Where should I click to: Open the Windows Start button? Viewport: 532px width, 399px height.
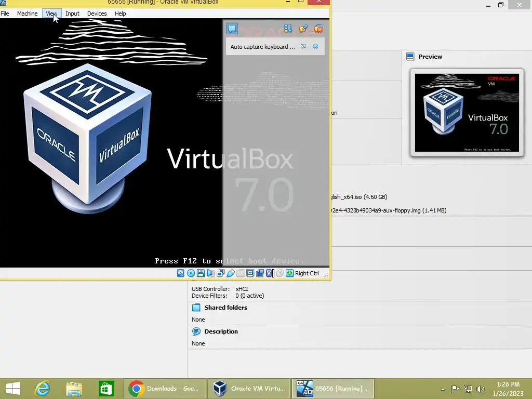(x=13, y=389)
